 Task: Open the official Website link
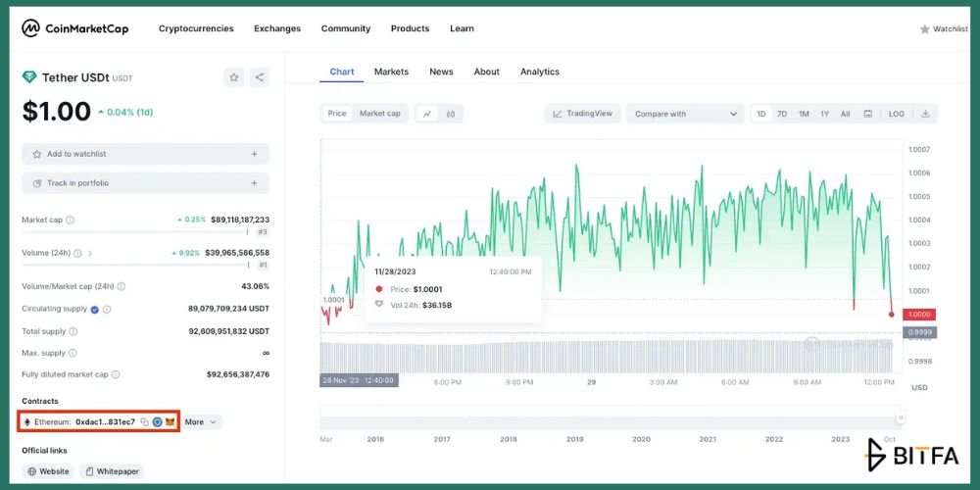click(47, 471)
